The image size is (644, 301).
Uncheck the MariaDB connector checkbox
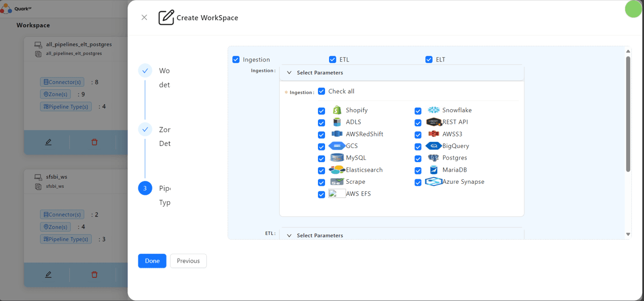click(x=418, y=171)
